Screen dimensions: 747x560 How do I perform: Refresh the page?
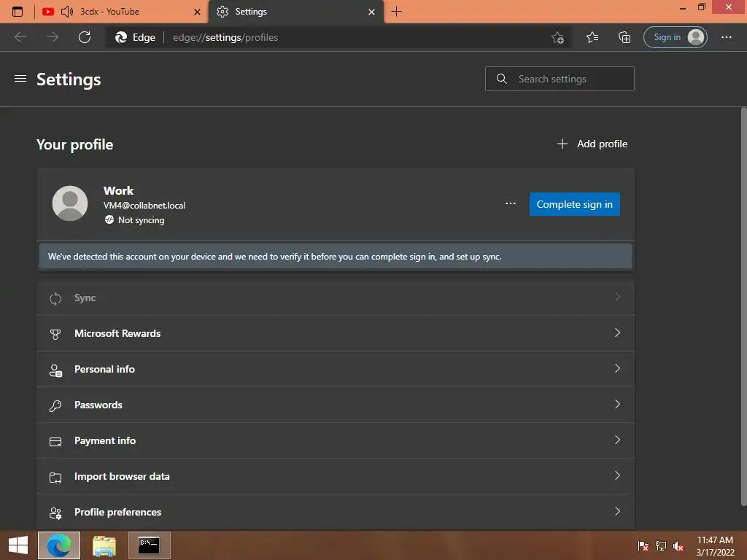[85, 37]
